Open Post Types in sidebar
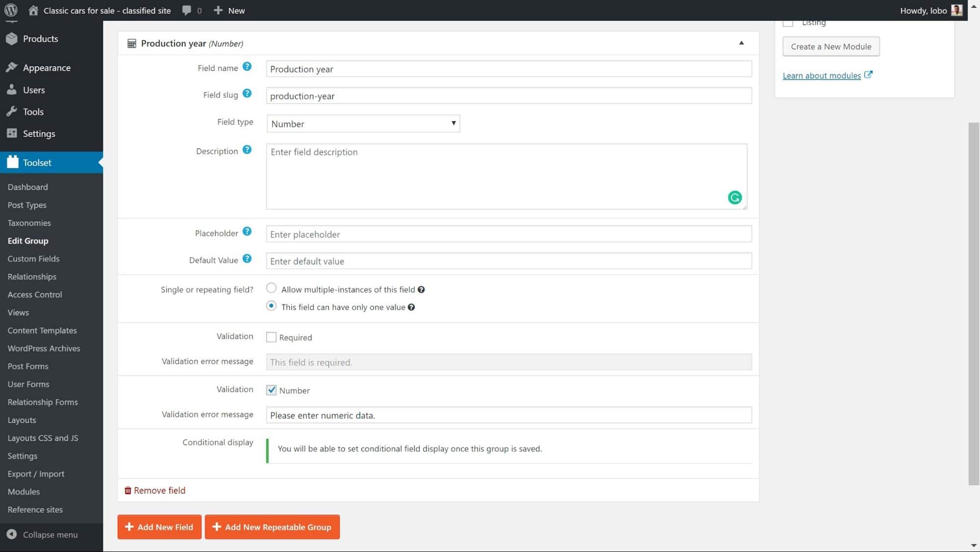Viewport: 980px width, 552px height. tap(27, 205)
